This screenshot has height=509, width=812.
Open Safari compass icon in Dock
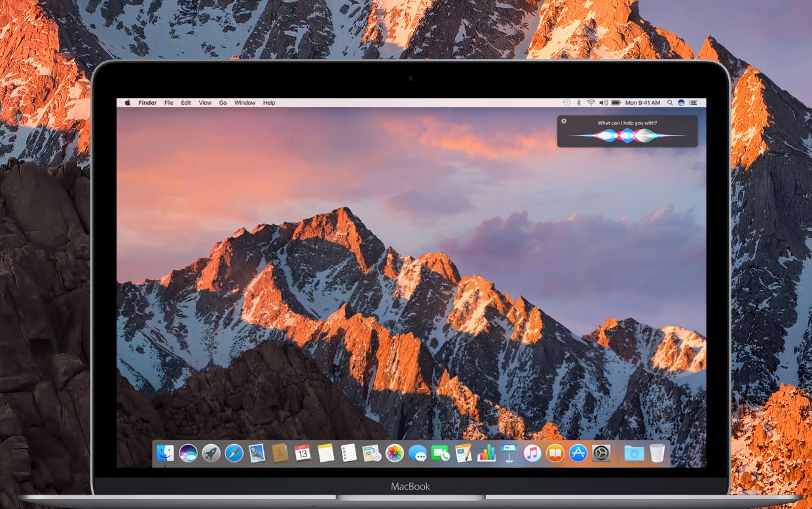[x=234, y=453]
